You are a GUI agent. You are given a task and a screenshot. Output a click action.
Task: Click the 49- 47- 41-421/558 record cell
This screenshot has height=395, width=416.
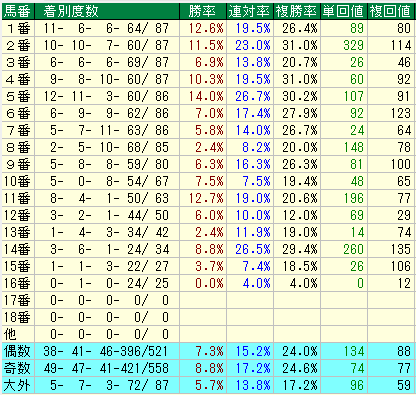pyautogui.click(x=106, y=368)
